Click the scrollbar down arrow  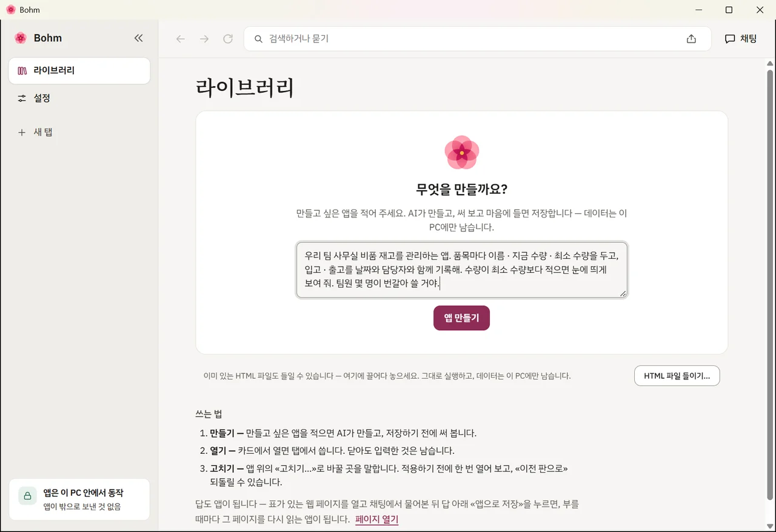(771, 526)
